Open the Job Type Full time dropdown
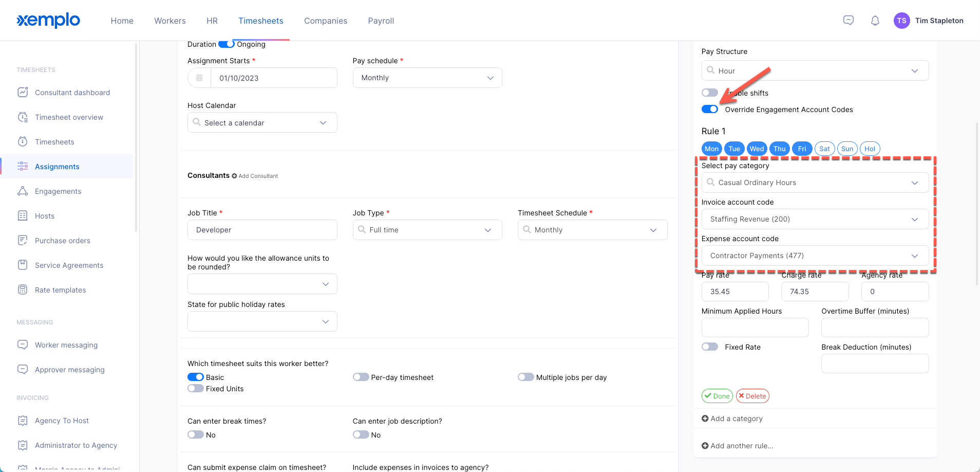The height and width of the screenshot is (472, 980). 427,230
